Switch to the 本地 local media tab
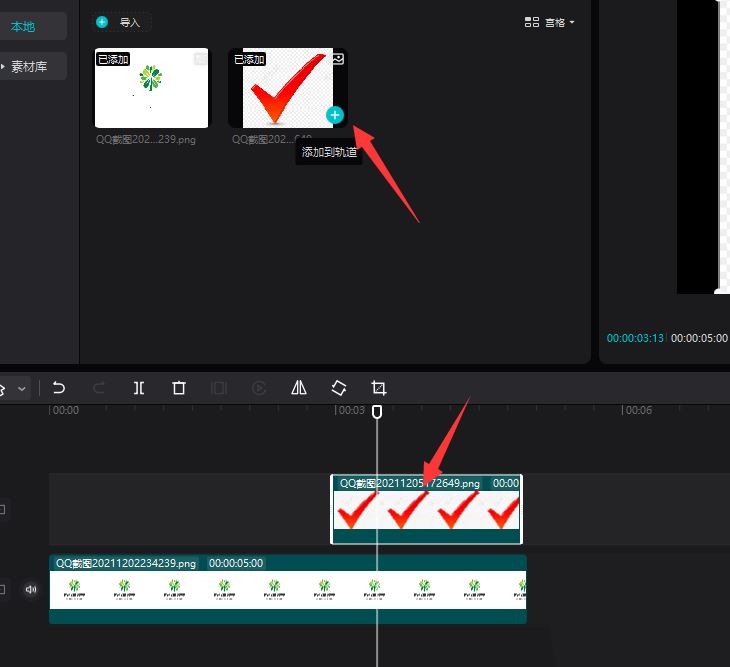The image size is (730, 667). [x=23, y=27]
